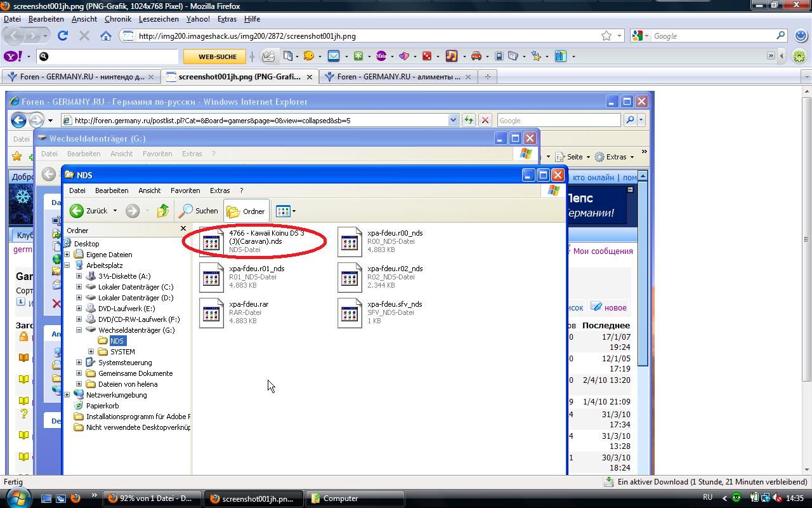This screenshot has height=508, width=812.
Task: Open the Yahoo! logo dropdown menu
Action: [17, 57]
